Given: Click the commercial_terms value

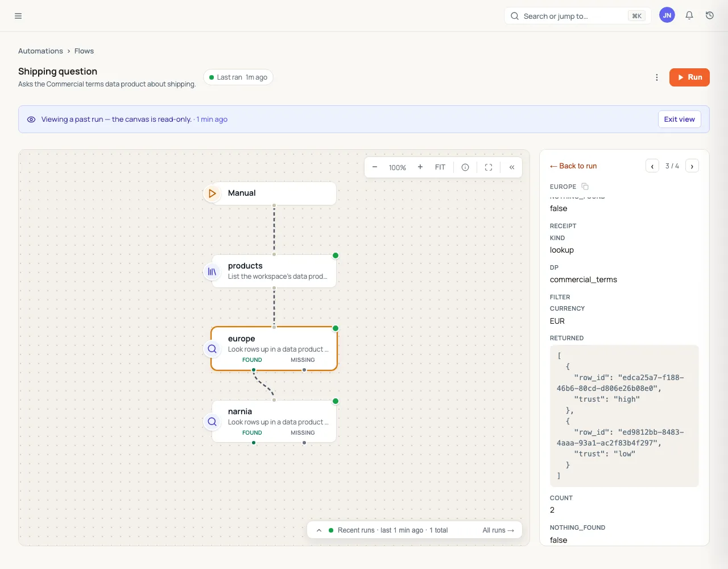Looking at the screenshot, I should coord(584,279).
